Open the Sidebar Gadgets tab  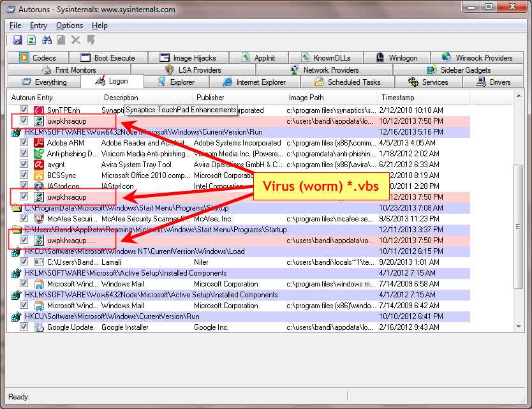(x=459, y=70)
